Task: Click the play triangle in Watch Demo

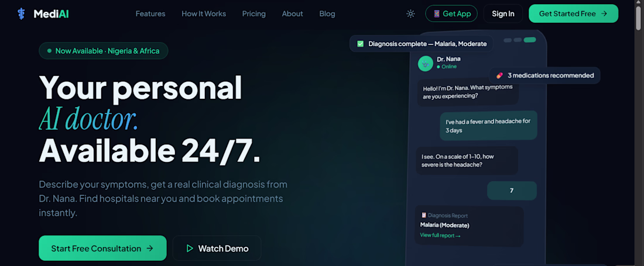Action: [x=189, y=248]
